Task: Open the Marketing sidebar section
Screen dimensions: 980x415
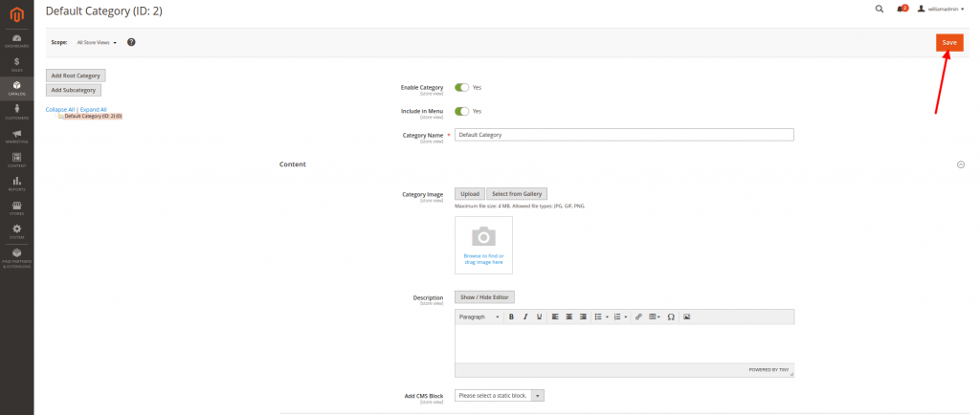Action: pyautogui.click(x=16, y=136)
